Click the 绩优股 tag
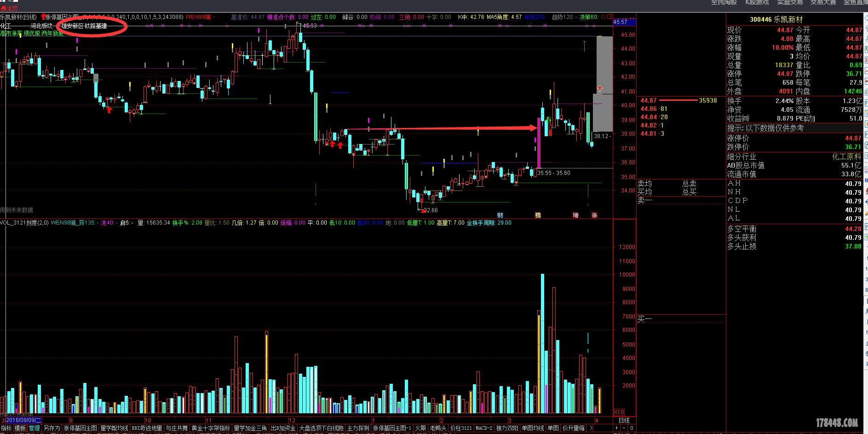 coord(32,34)
